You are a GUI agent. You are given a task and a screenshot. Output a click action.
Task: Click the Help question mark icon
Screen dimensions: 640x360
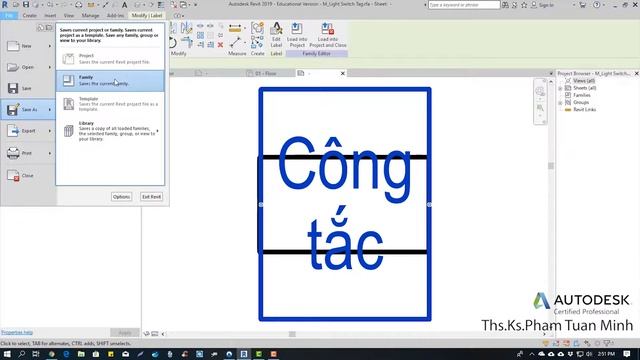pyautogui.click(x=597, y=5)
